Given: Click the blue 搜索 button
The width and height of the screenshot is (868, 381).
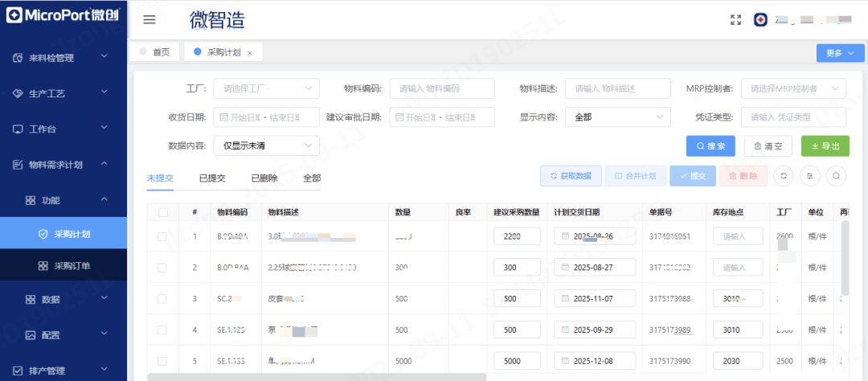Looking at the screenshot, I should [x=710, y=146].
